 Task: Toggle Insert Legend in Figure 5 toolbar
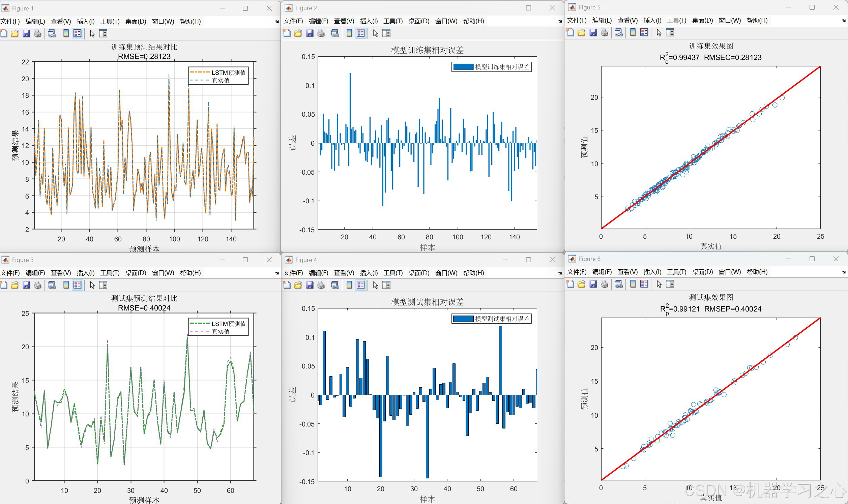tap(644, 33)
